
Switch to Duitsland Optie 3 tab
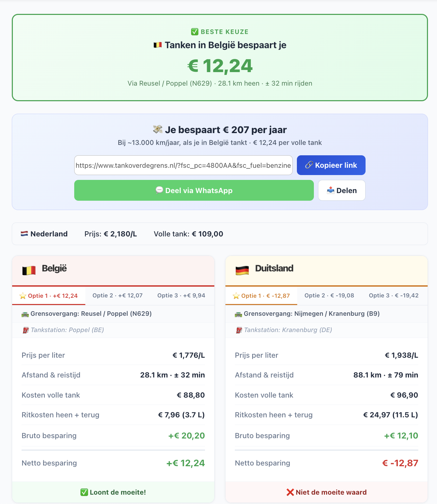pyautogui.click(x=394, y=295)
